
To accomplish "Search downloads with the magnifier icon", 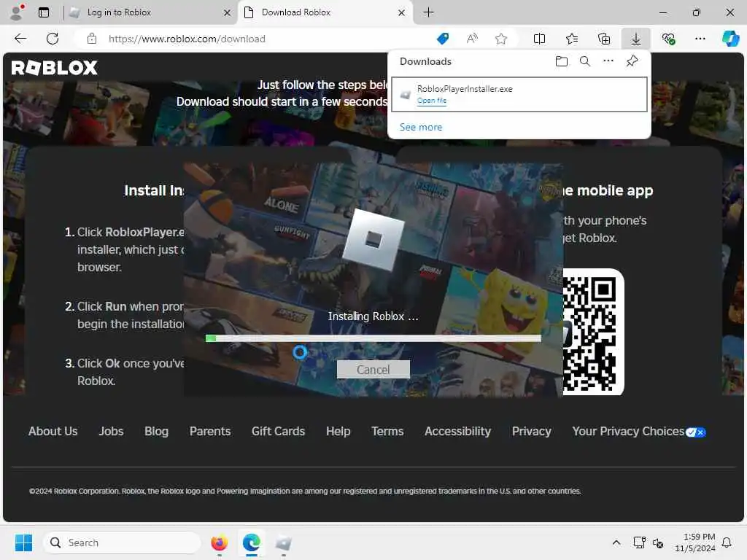I will (585, 61).
